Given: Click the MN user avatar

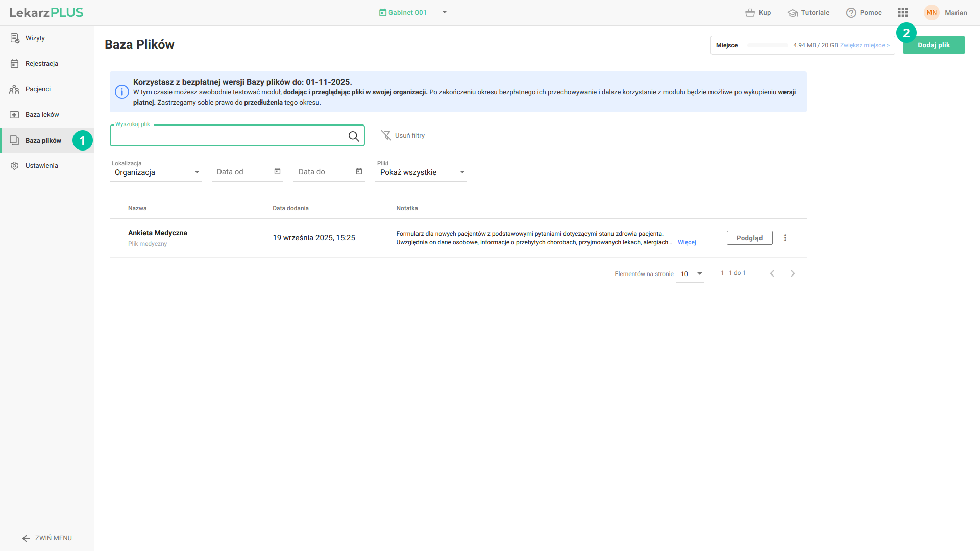Looking at the screenshot, I should [x=932, y=13].
